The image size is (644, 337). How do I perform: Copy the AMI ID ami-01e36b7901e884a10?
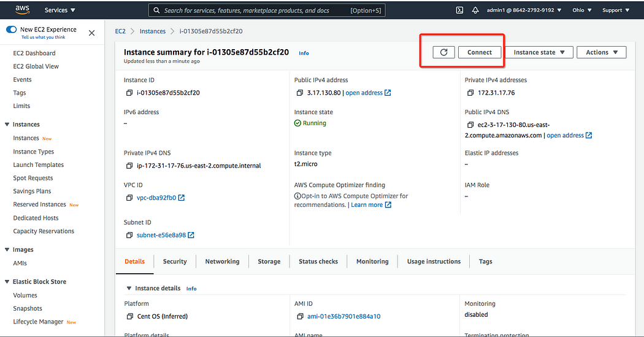[x=300, y=316]
